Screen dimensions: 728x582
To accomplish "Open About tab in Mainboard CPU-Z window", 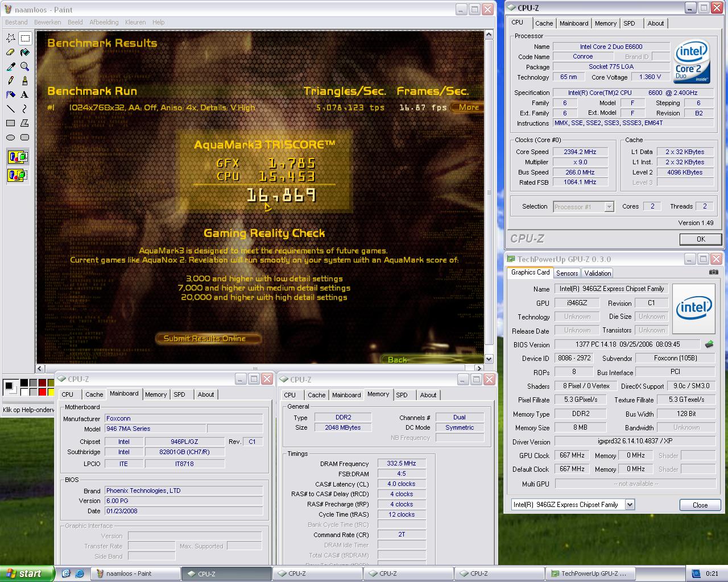I will (x=206, y=394).
